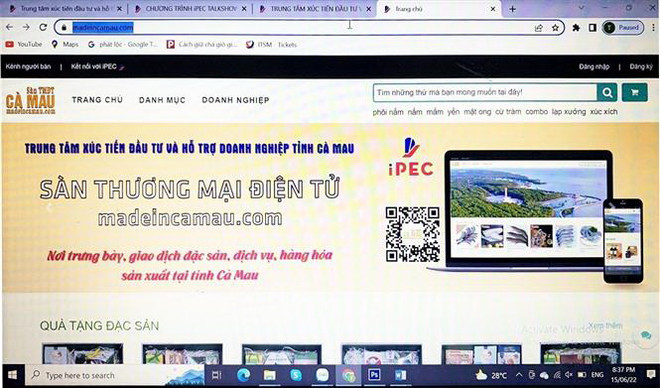
Task: Click the browser forward arrow
Action: click(x=26, y=27)
